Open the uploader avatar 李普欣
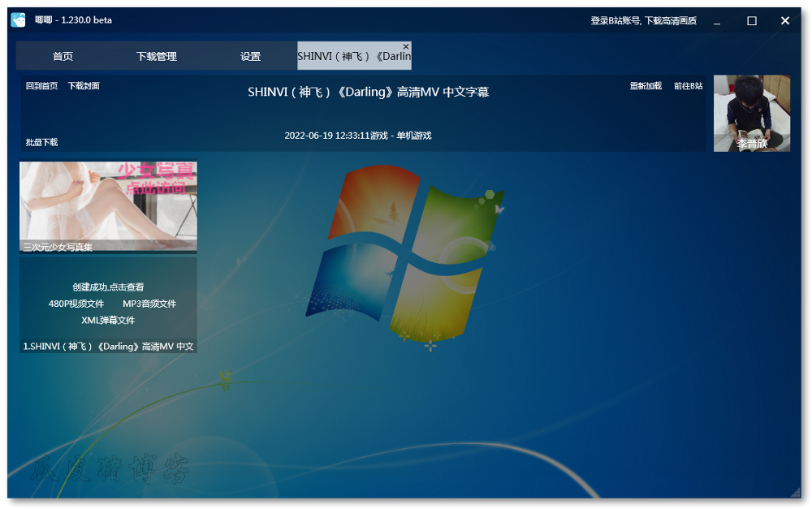Screen dimensions: 812x509 click(752, 114)
